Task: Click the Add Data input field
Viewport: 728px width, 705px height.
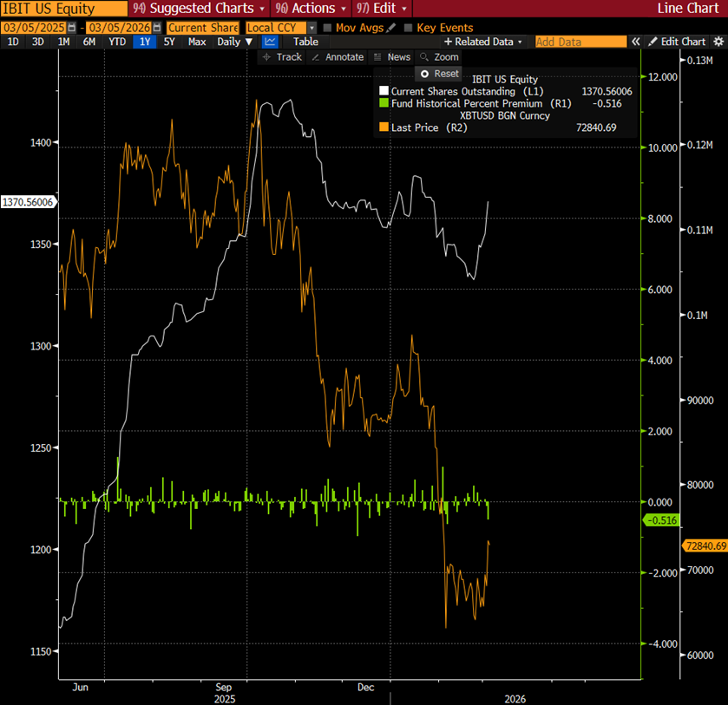Action: [580, 42]
